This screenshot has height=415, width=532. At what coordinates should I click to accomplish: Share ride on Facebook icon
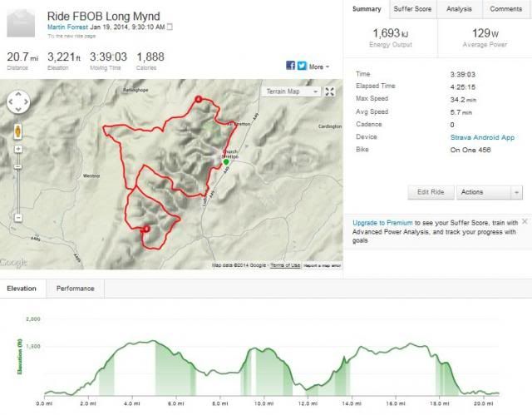290,66
